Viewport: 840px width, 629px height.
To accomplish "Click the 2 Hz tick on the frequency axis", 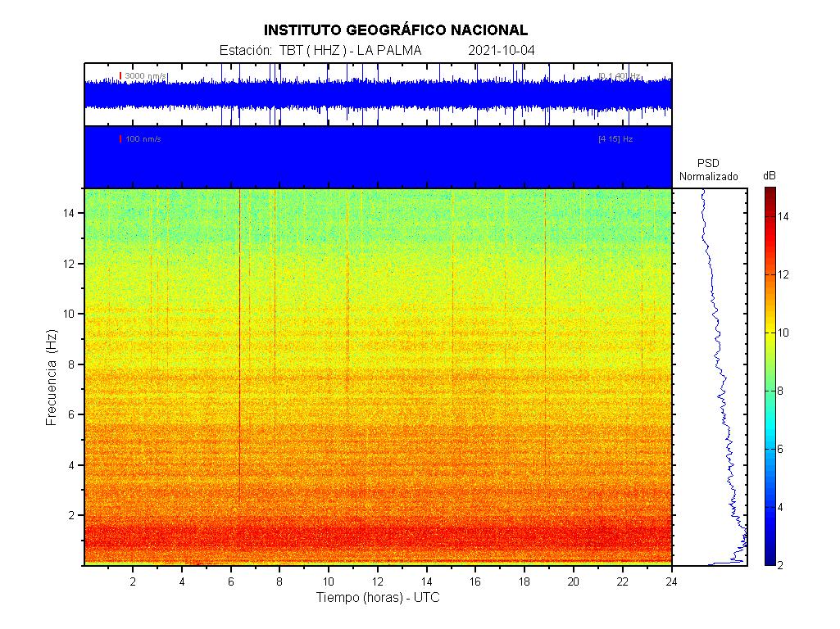I will point(71,515).
